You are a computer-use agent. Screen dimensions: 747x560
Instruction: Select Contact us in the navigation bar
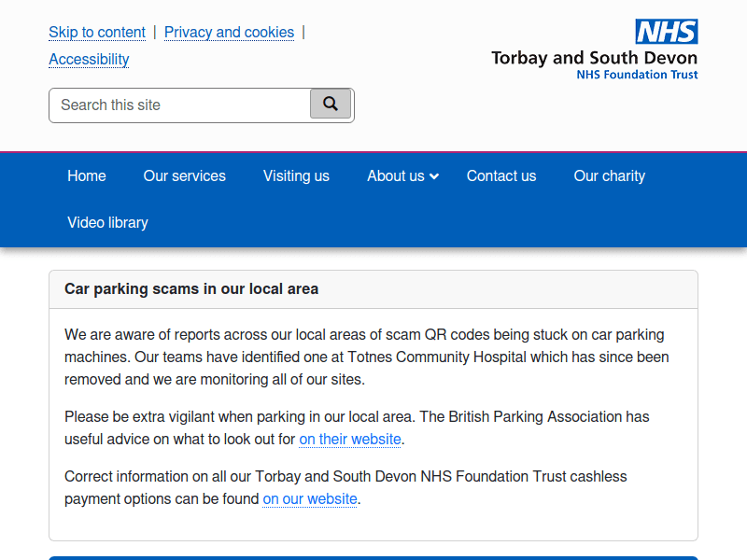tap(501, 175)
